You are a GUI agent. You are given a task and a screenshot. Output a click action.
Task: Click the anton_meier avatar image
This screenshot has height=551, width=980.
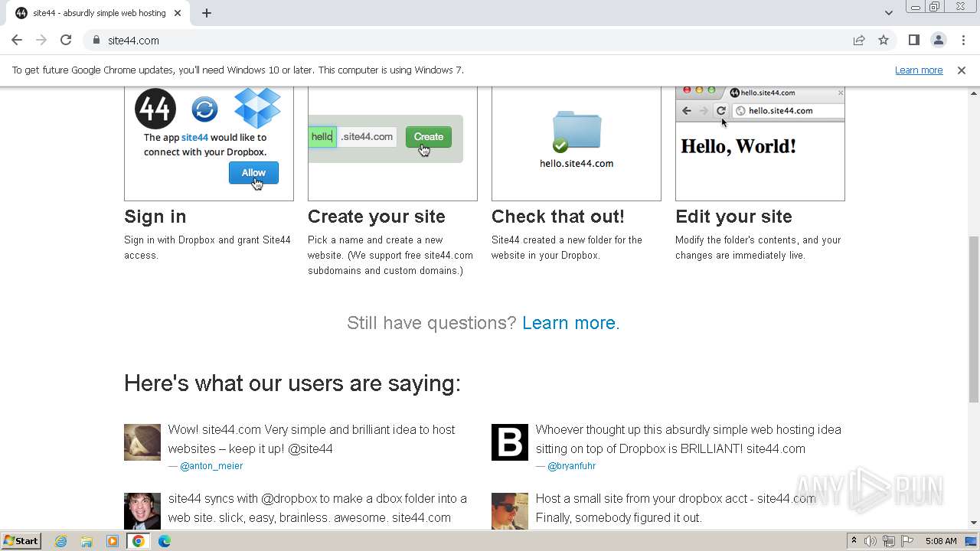point(142,442)
